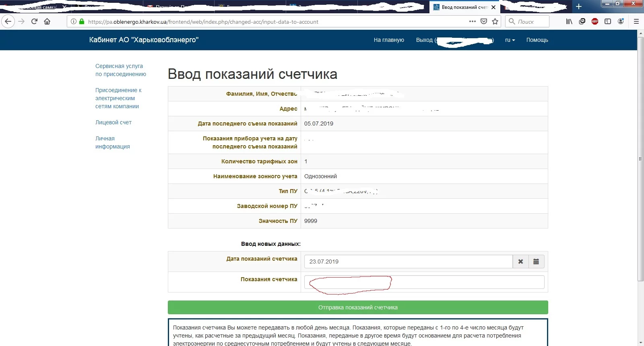Select the 'Ввод показаний счет' browser tab
Image resolution: width=644 pixels, height=346 pixels.
click(x=464, y=7)
